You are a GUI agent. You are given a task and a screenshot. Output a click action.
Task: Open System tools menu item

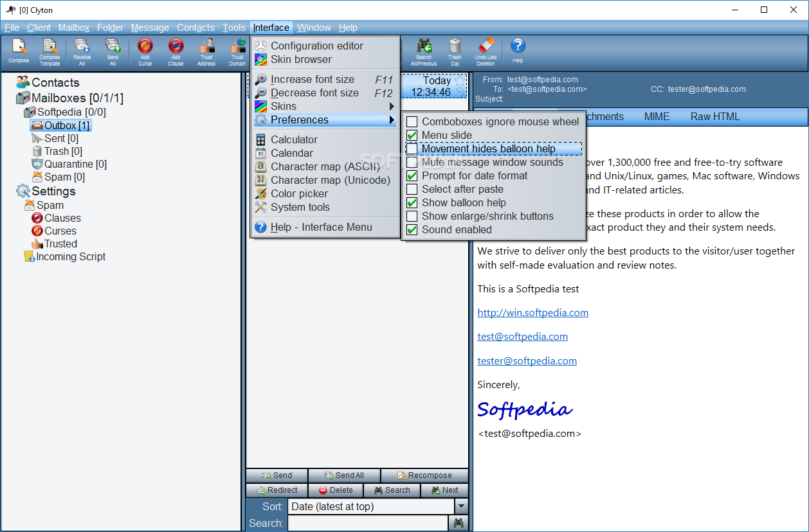(325, 207)
